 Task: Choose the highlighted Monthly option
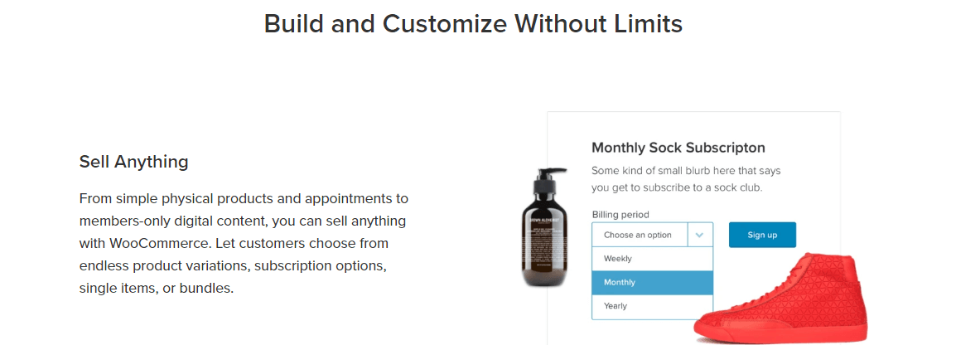pos(652,282)
